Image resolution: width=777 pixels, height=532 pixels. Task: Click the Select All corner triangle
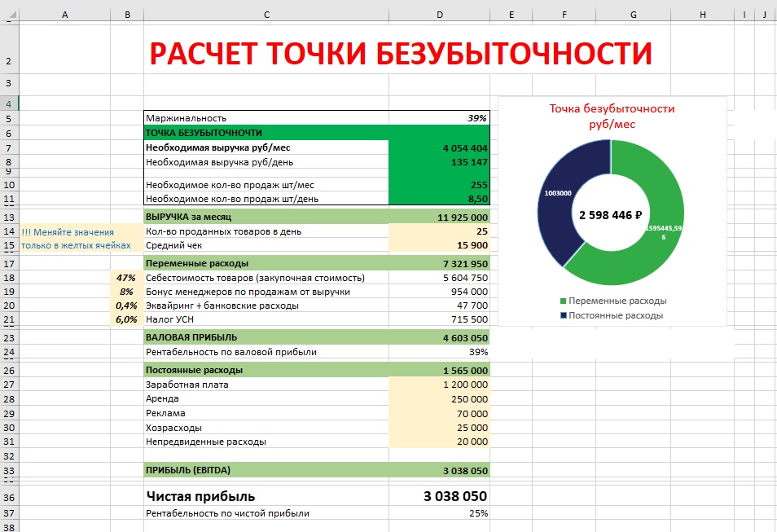[9, 14]
